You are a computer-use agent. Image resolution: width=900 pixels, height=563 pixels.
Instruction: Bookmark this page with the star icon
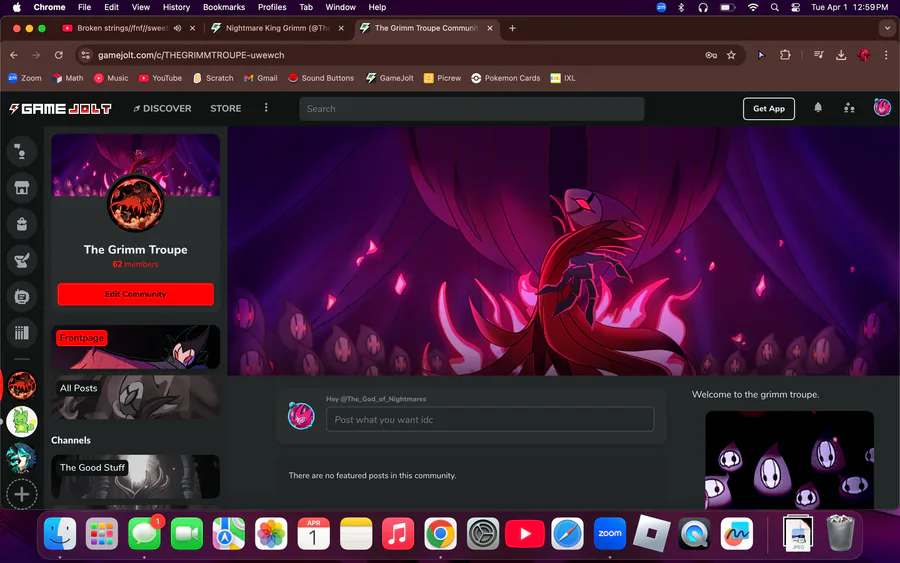click(x=731, y=55)
